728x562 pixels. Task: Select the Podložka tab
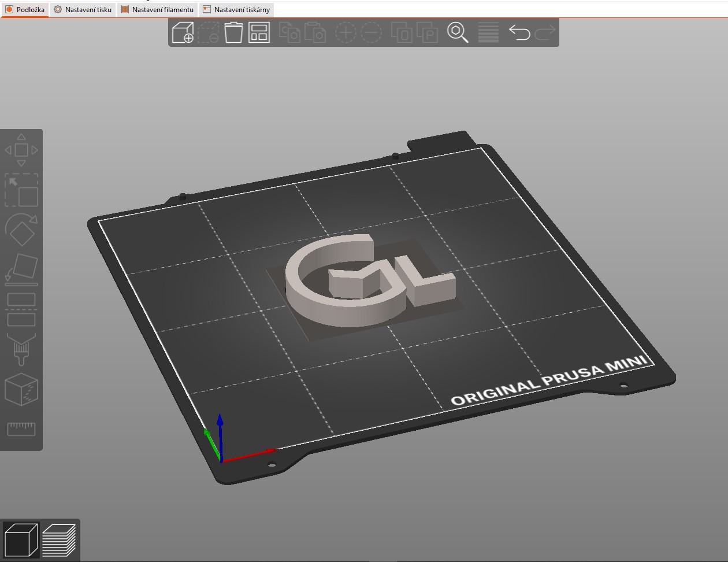(25, 10)
